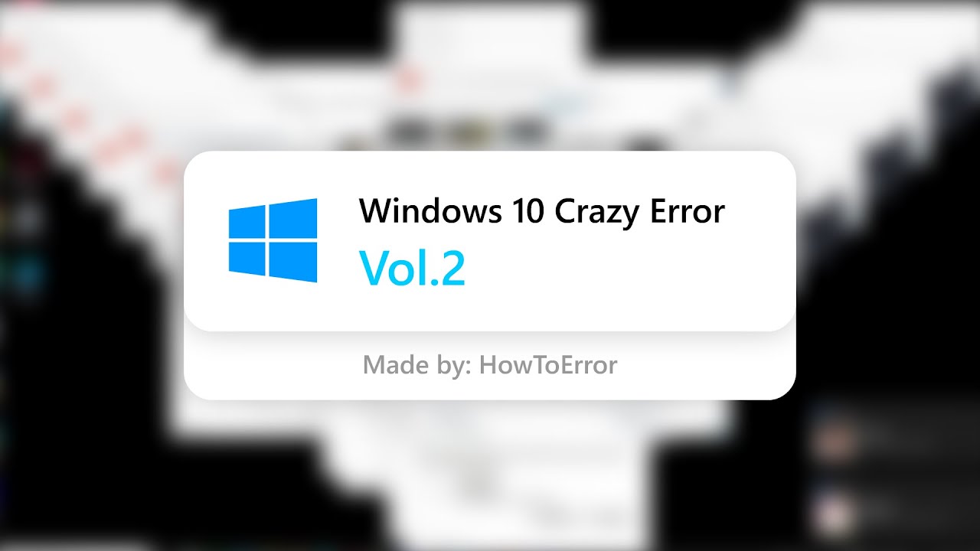This screenshot has height=551, width=980.
Task: Click the word "Windows" in the title
Action: pos(426,211)
